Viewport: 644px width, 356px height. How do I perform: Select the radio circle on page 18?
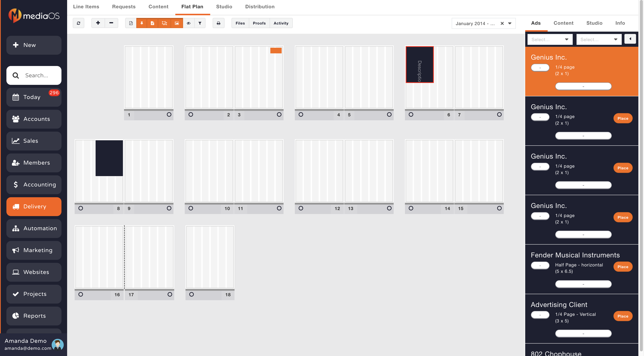coord(192,294)
